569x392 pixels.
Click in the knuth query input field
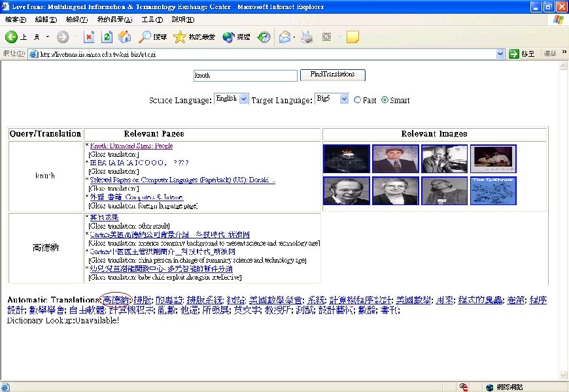[245, 75]
